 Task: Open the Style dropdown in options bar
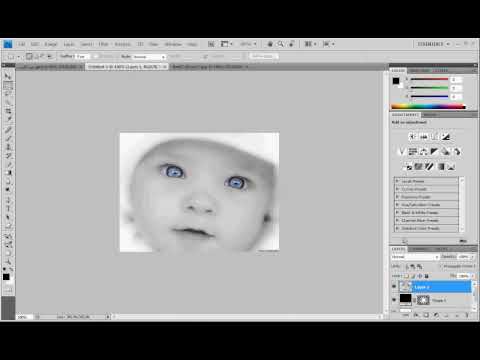click(x=149, y=57)
